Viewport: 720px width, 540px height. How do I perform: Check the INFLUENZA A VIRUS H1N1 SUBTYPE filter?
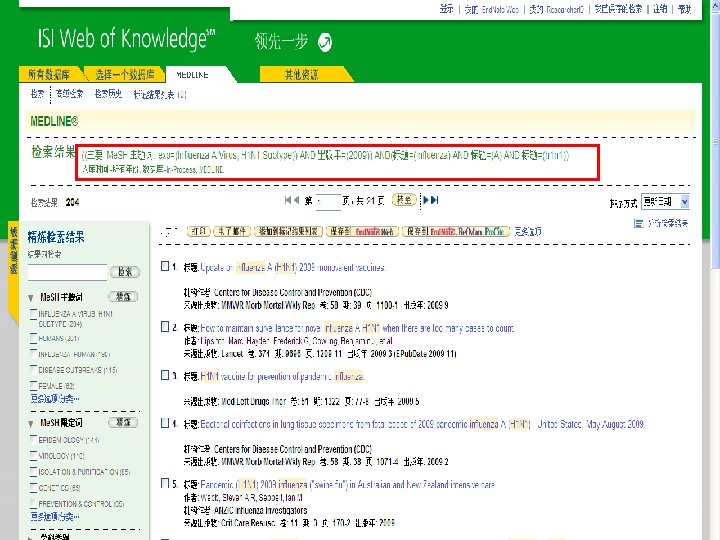(33, 314)
